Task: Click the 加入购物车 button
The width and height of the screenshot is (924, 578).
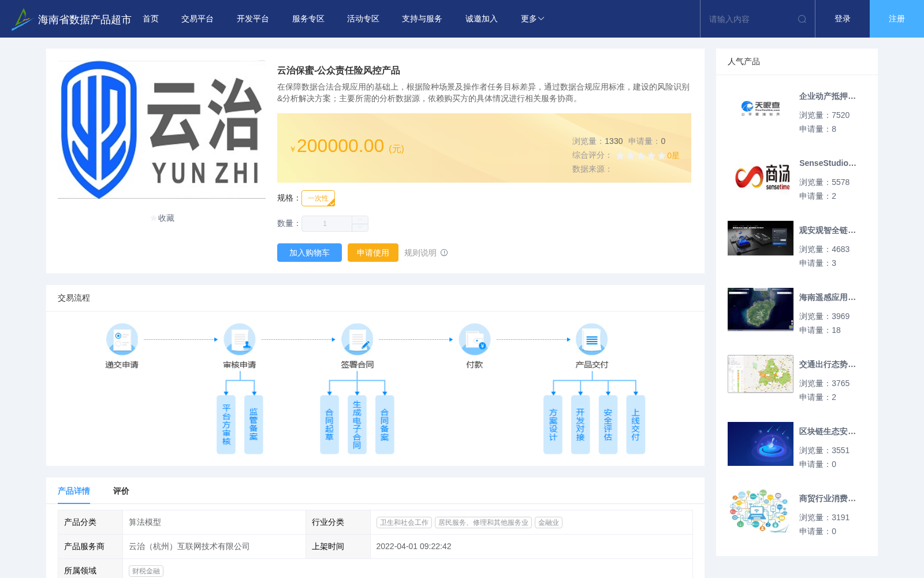Action: point(310,253)
